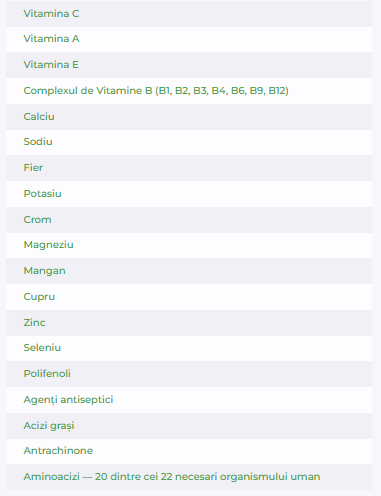Click the Crom entry
The width and height of the screenshot is (381, 496).
189,220
